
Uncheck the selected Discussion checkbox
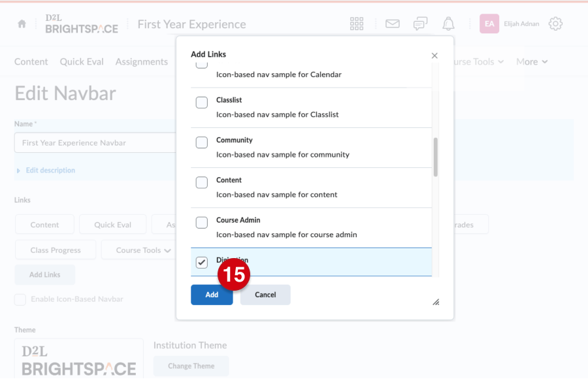(202, 263)
